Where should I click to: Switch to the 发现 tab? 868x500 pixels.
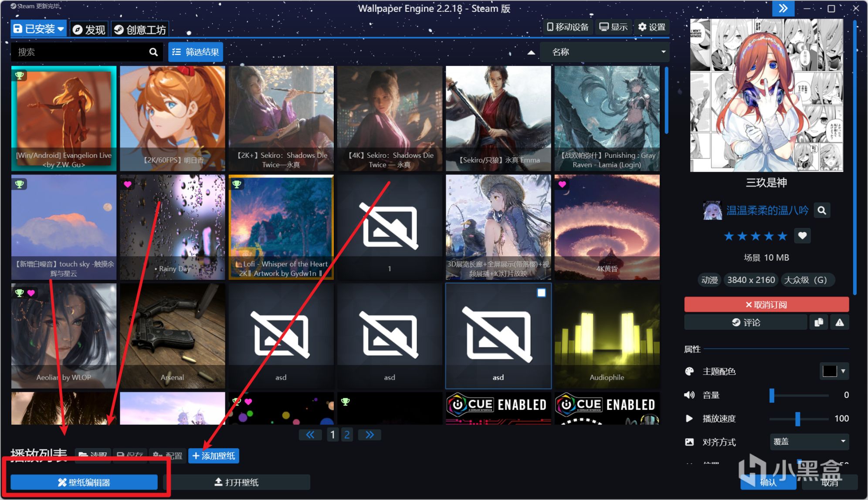pyautogui.click(x=89, y=29)
